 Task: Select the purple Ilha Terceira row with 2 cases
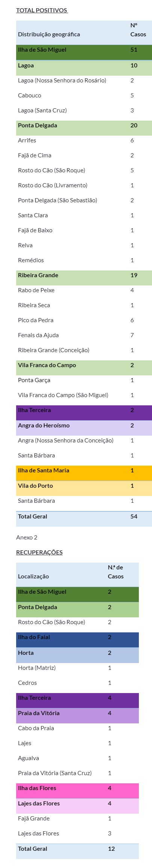(84, 412)
